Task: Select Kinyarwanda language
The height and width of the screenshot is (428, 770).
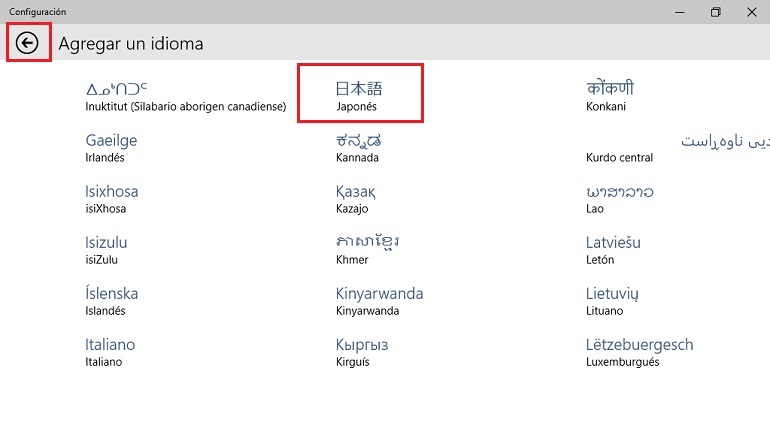Action: 379,301
